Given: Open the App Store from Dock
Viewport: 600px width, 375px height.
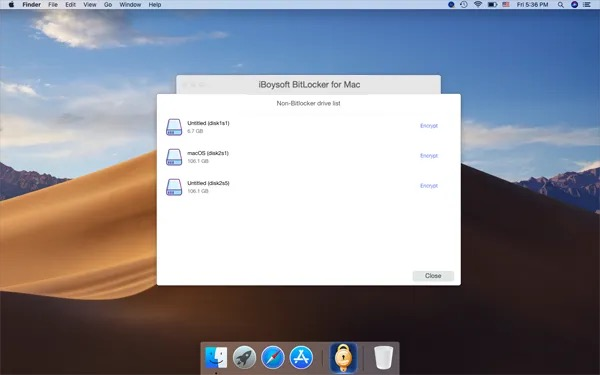Looking at the screenshot, I should (301, 357).
